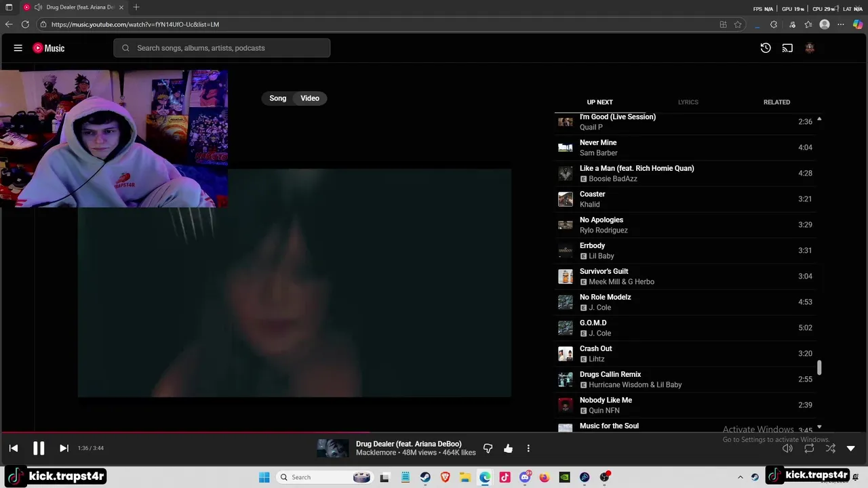Play No Apologies by Rylo Rodriguez
The image size is (868, 488).
tap(685, 225)
